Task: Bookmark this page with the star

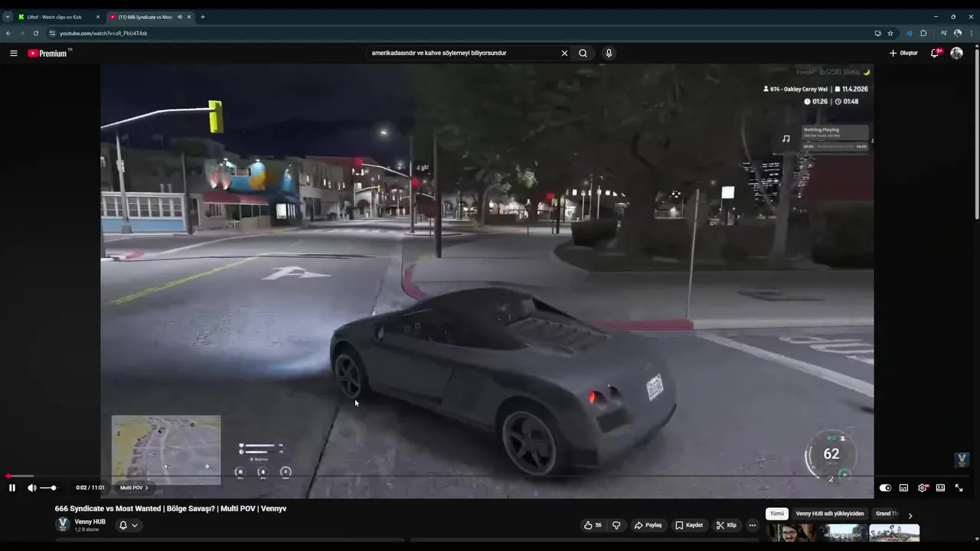Action: (890, 33)
